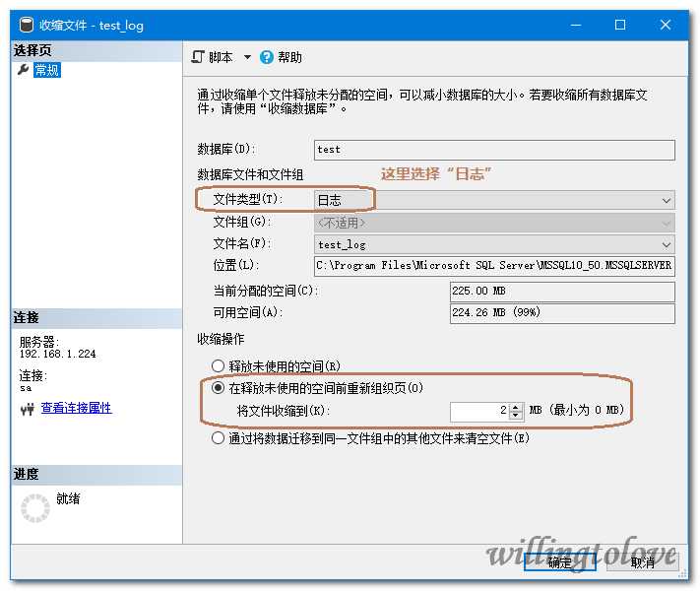Open the 文件类型 dropdown showing 日志
The width and height of the screenshot is (700, 591).
click(x=494, y=200)
